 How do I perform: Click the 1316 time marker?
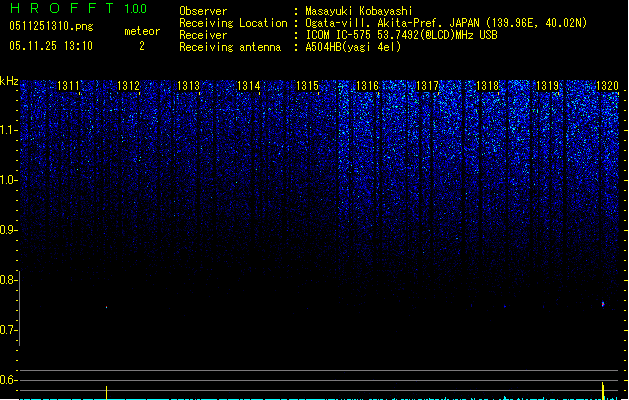[367, 85]
